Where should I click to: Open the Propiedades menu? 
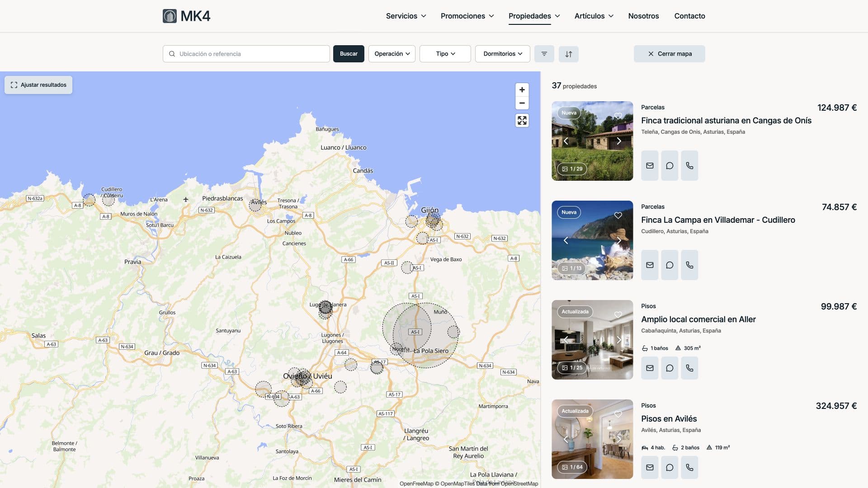[534, 16]
